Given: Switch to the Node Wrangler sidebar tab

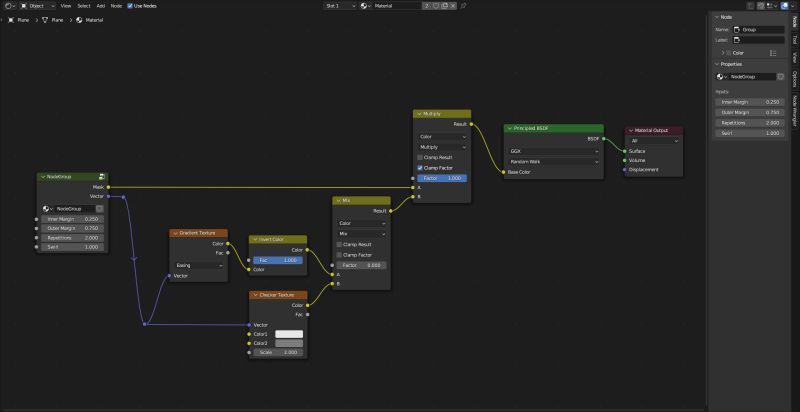Looking at the screenshot, I should pyautogui.click(x=794, y=111).
